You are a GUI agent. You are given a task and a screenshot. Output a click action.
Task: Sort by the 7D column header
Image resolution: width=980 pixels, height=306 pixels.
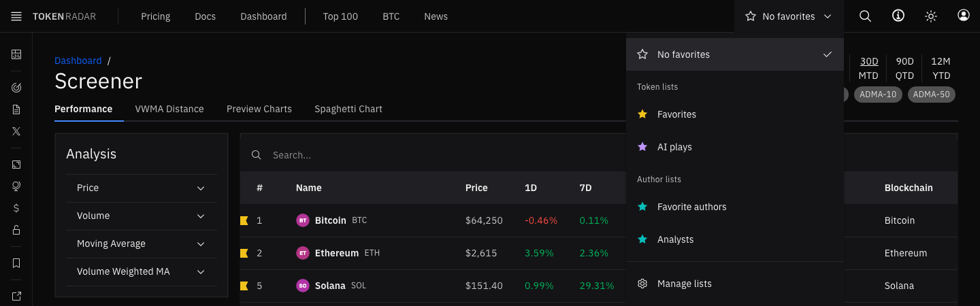[x=586, y=188]
